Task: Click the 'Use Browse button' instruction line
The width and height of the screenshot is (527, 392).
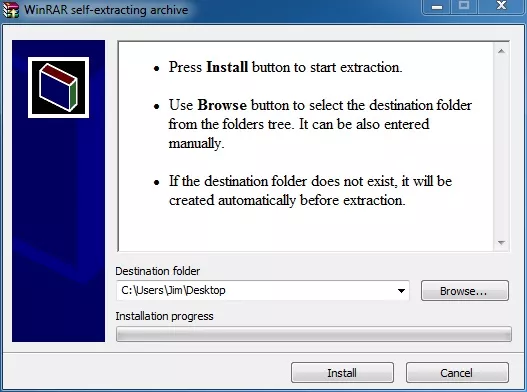Action: (320, 105)
